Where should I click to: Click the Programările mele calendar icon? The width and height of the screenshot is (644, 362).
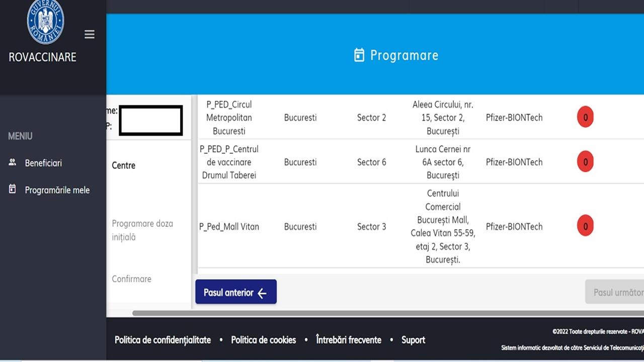[x=13, y=190]
